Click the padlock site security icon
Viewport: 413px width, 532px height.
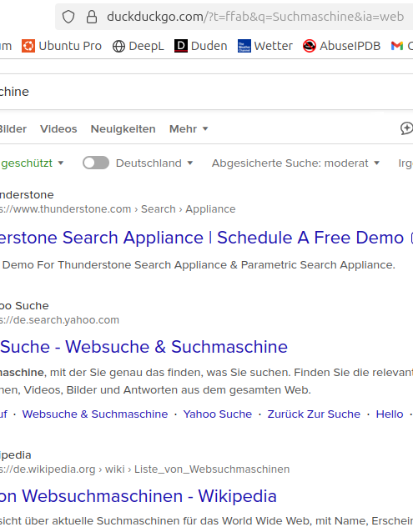[x=91, y=17]
